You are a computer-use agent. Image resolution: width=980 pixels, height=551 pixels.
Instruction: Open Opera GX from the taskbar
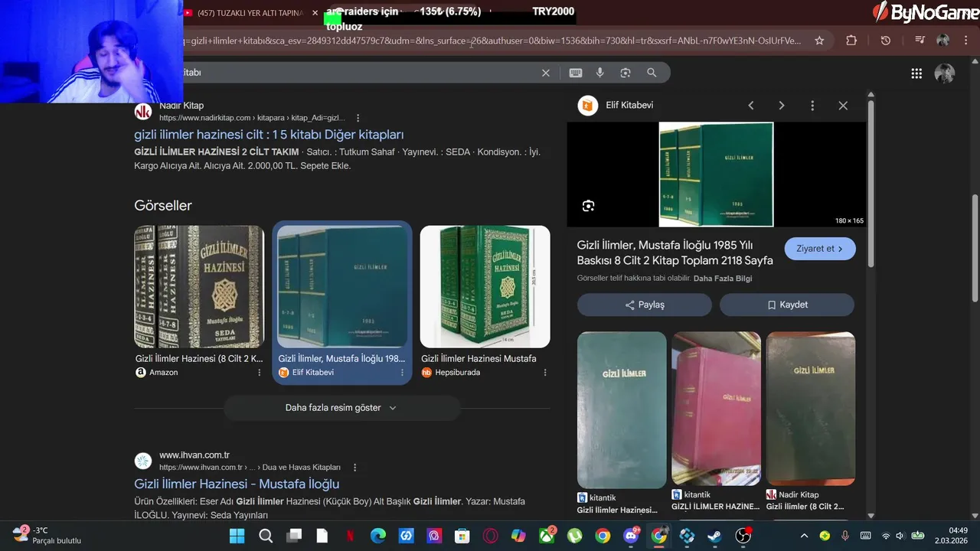coord(491,536)
